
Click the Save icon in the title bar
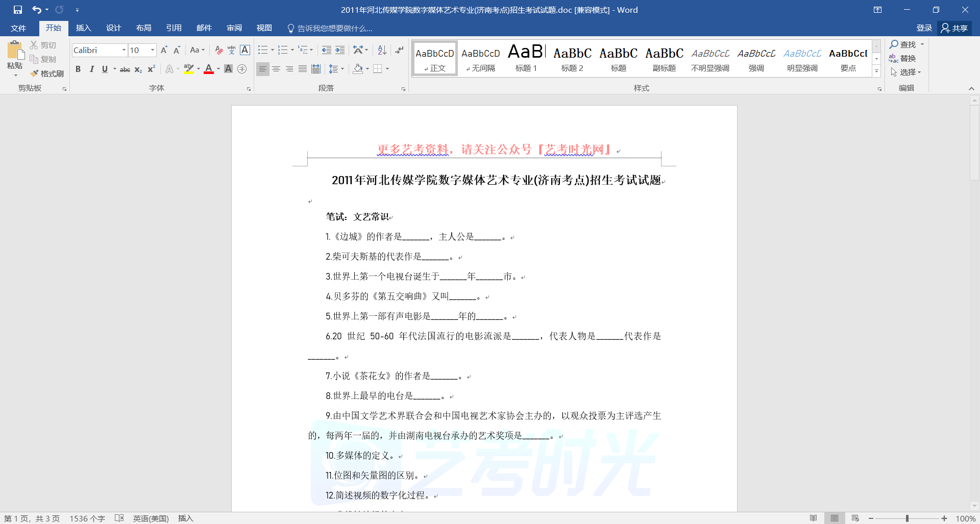tap(18, 10)
